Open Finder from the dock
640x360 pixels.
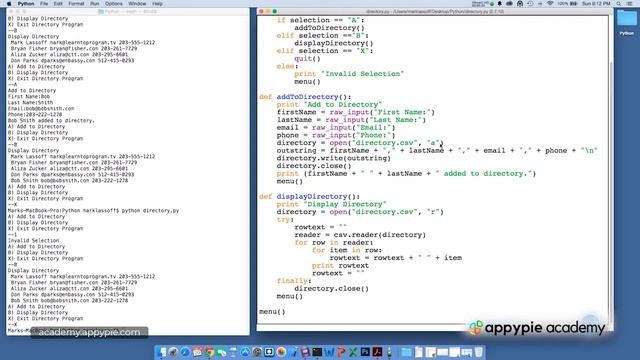point(161,352)
